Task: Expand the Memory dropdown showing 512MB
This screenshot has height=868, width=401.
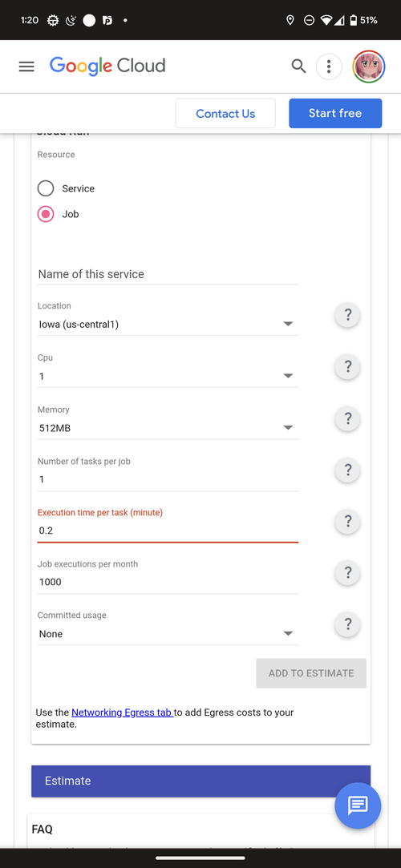Action: (168, 428)
